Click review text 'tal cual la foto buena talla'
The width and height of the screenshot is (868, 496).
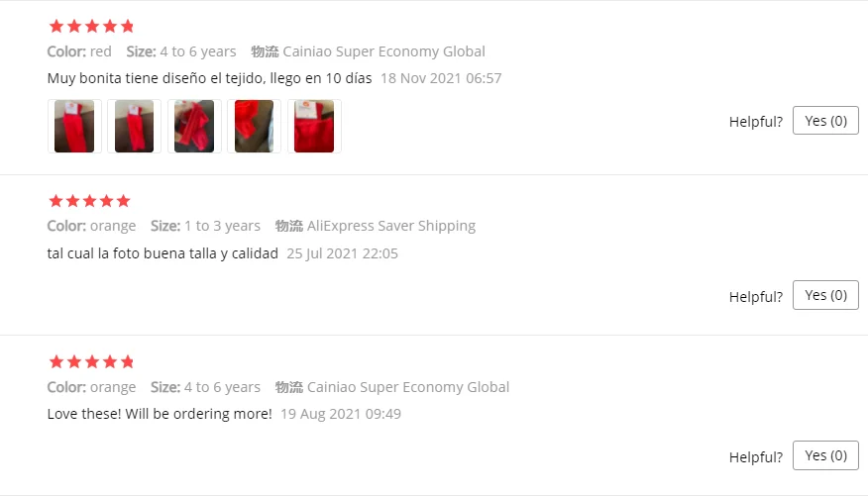pyautogui.click(x=133, y=253)
